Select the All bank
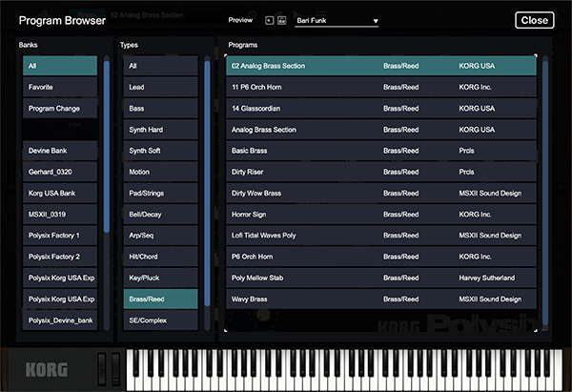This screenshot has height=392, width=572. pyautogui.click(x=60, y=66)
